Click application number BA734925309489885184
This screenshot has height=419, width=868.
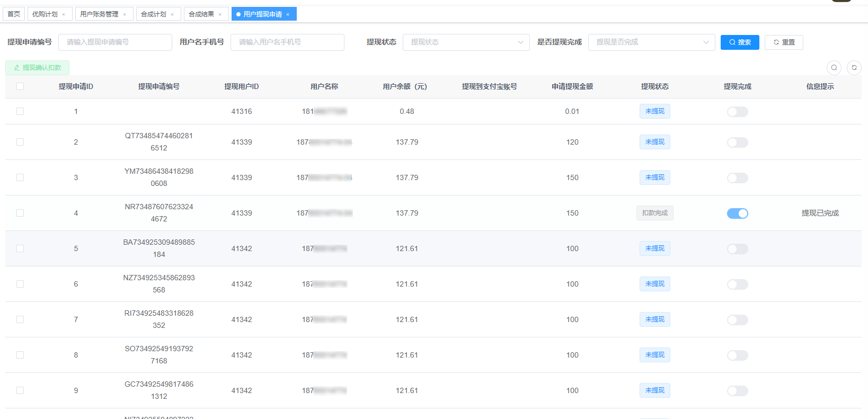[159, 248]
